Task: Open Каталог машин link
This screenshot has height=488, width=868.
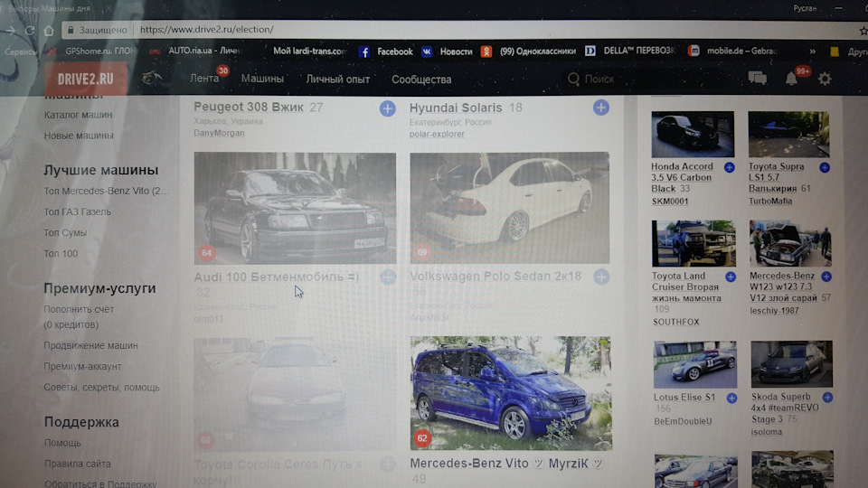Action: 78,115
